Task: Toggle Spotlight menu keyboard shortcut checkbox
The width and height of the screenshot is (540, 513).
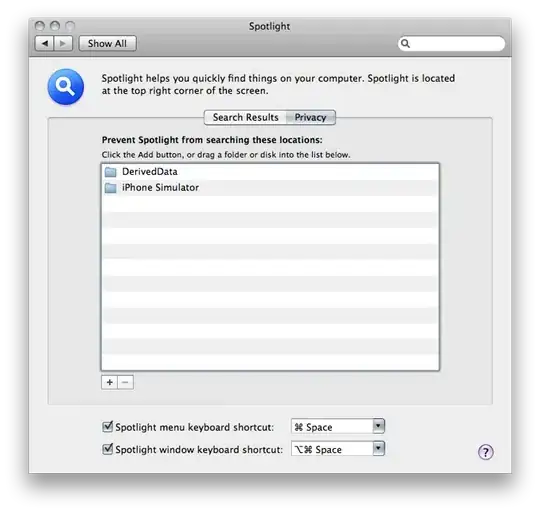Action: tap(107, 427)
